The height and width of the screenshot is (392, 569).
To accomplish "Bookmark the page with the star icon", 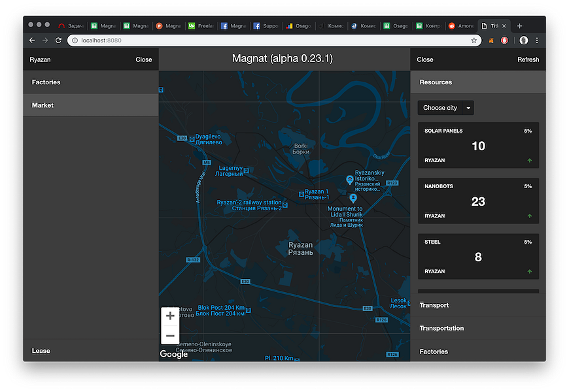I will click(474, 41).
